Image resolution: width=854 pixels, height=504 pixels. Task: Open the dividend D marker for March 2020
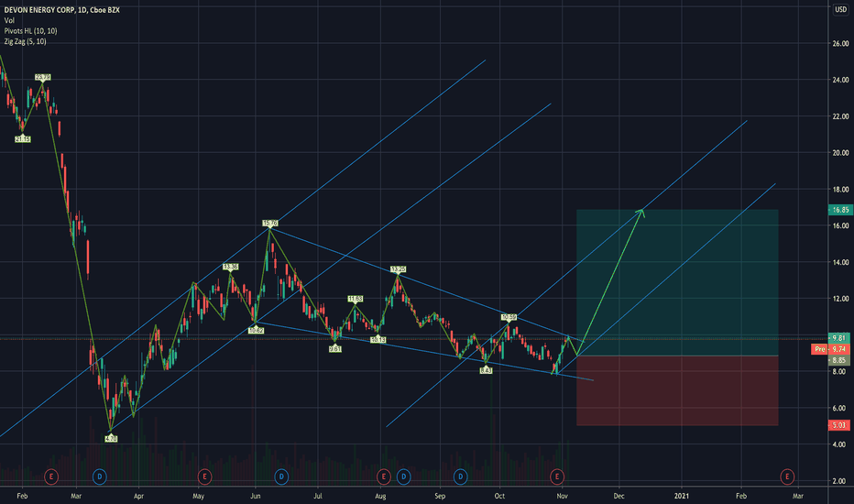99,477
